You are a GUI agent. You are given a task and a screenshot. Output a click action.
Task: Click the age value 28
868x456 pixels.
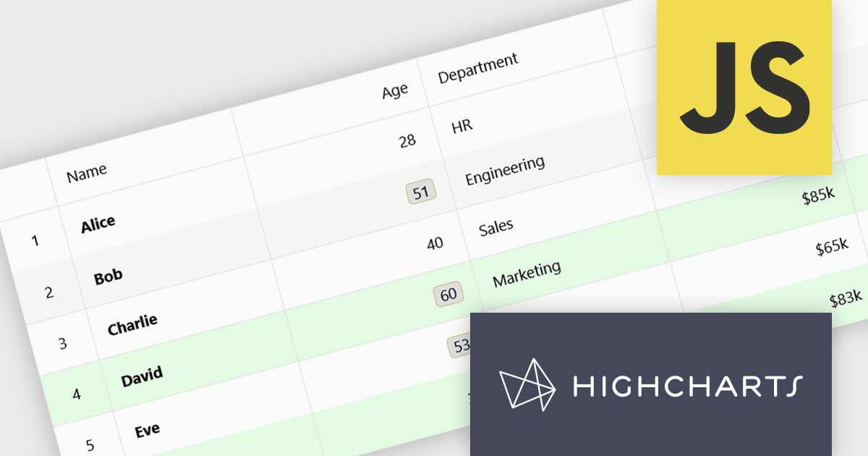(407, 140)
